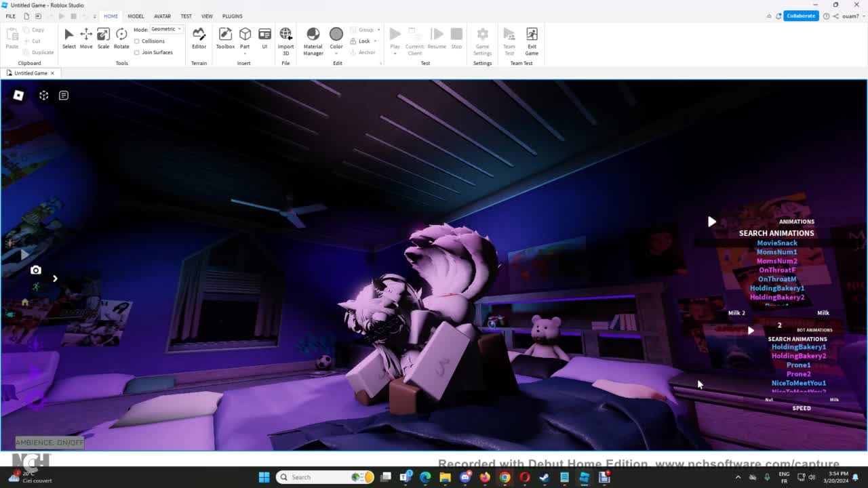Select the Move tool in Tools
Viewport: 868px width, 488px height.
coord(86,38)
